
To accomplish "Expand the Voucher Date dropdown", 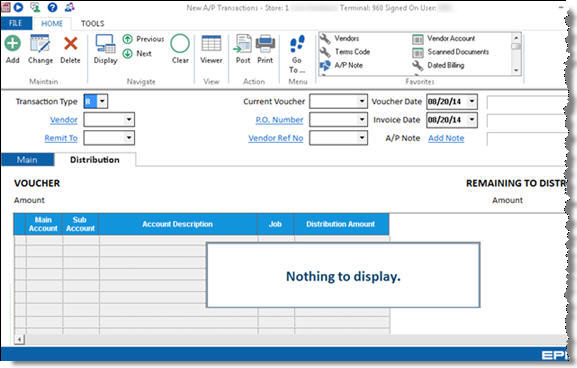I will (472, 101).
